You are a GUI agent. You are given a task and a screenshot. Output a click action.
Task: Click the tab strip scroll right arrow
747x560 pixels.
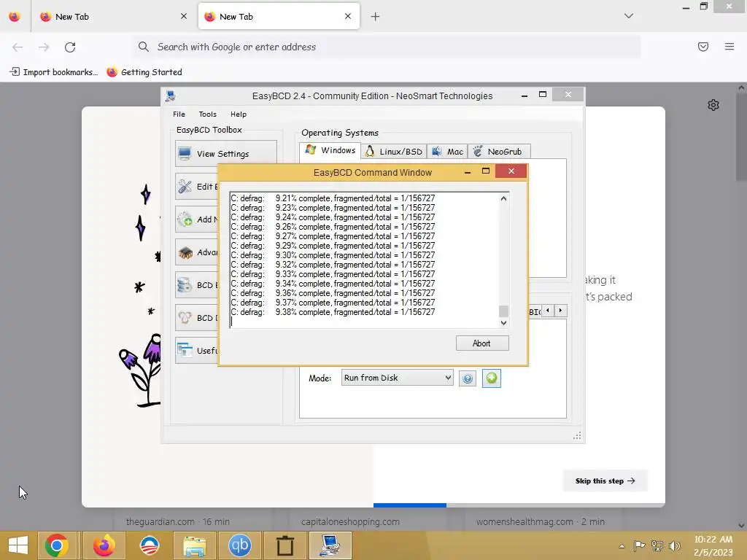(561, 311)
